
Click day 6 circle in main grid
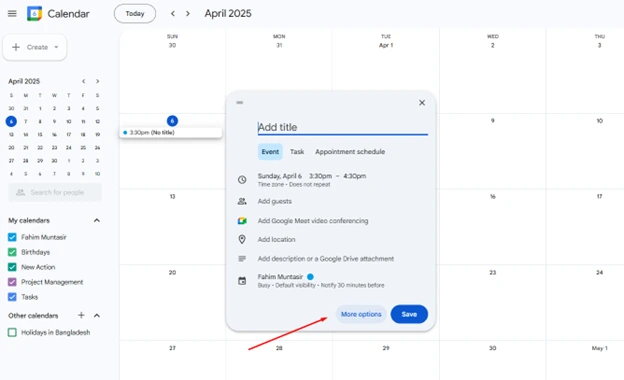click(172, 121)
